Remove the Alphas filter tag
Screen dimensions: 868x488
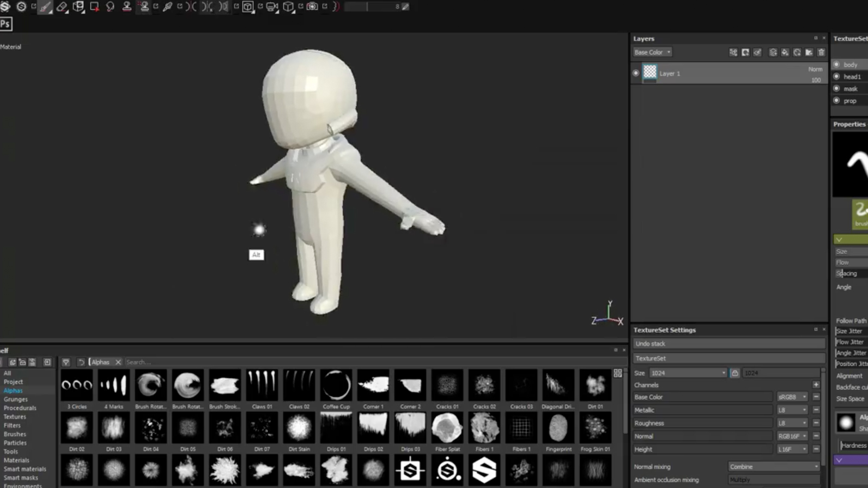[x=118, y=362]
